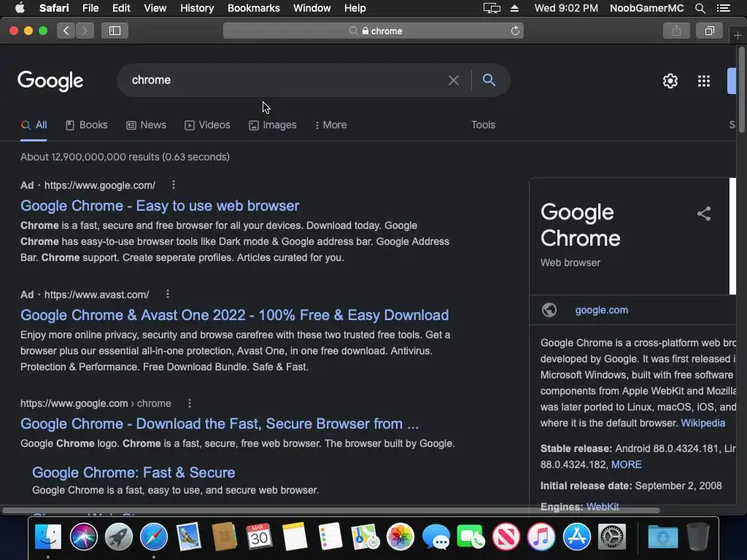The image size is (747, 560).
Task: Switch to the Books tab
Action: (x=87, y=125)
